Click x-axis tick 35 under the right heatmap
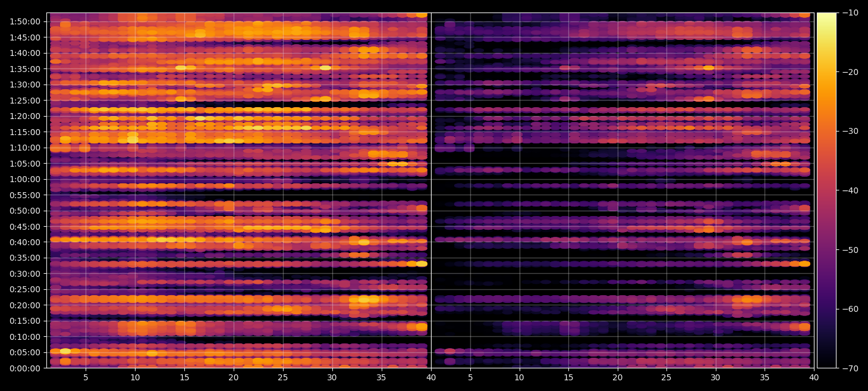 tap(765, 377)
